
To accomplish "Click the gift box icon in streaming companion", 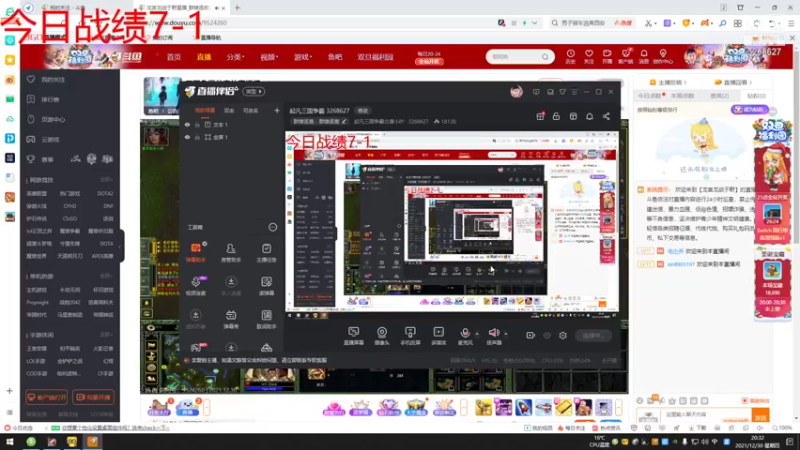I will point(540,116).
